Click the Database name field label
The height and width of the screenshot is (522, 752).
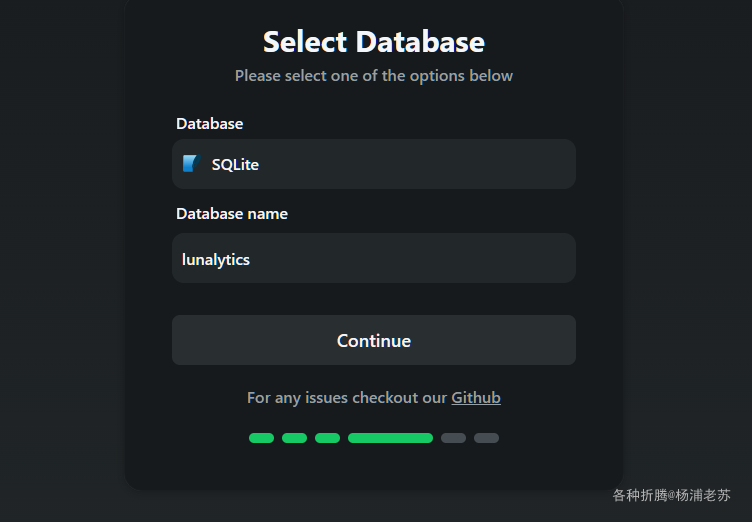tap(232, 214)
